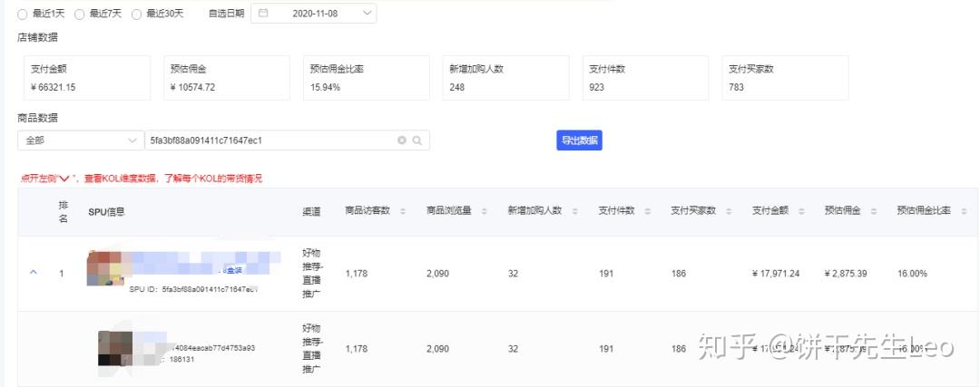Collapse row 1 with the up chevron
This screenshot has height=387, width=980.
(x=34, y=273)
